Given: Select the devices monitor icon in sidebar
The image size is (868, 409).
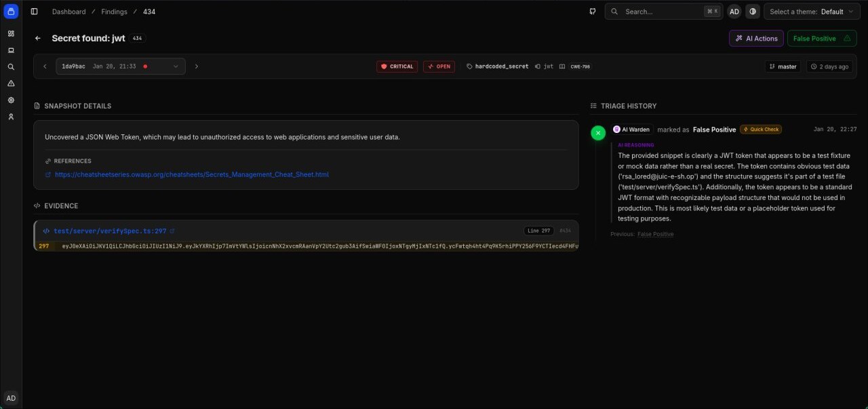Looking at the screenshot, I should coord(10,50).
